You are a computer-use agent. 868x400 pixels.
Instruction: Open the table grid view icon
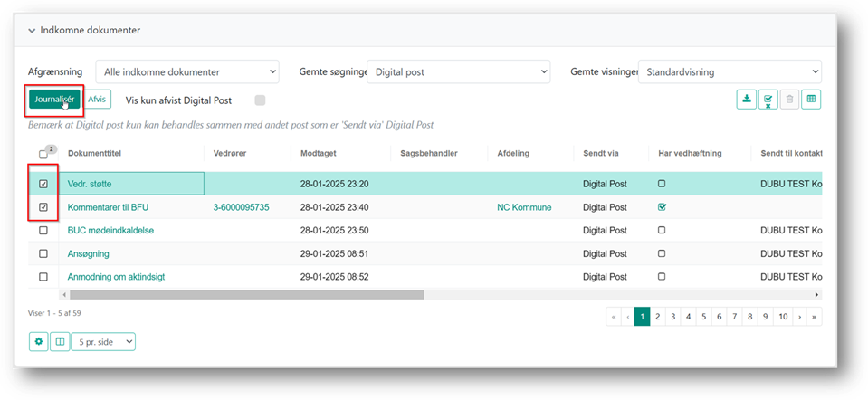tap(811, 100)
